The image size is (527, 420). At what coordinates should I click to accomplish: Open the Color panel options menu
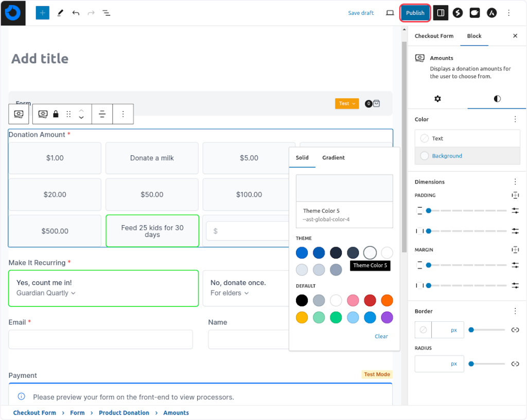click(x=515, y=119)
